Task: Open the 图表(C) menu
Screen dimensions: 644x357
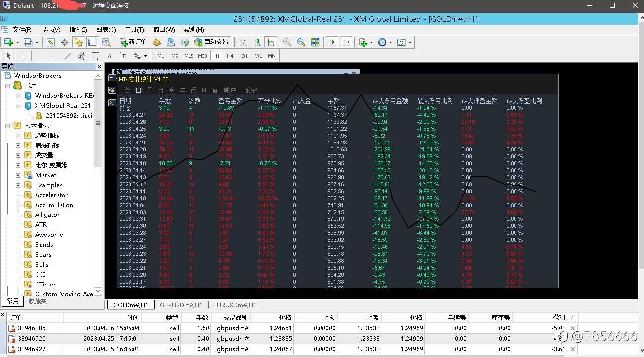Action: click(106, 30)
